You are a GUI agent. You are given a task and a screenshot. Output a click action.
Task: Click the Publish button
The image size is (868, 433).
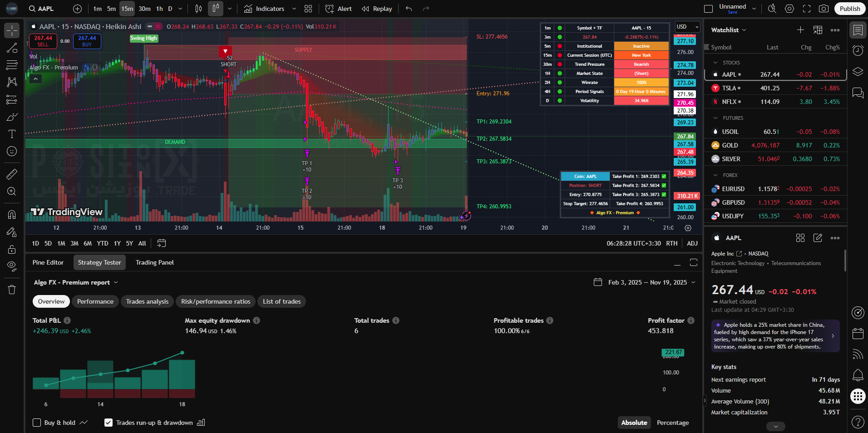[849, 9]
